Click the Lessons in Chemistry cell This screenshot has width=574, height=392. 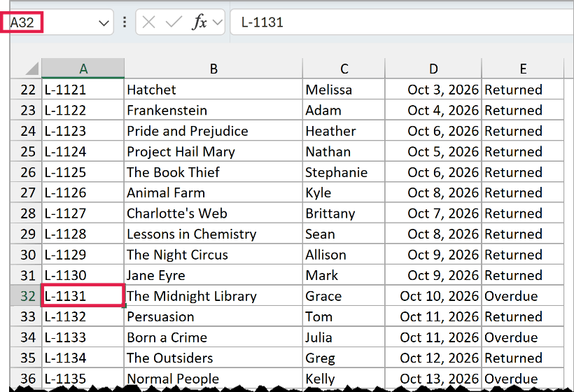coord(213,234)
